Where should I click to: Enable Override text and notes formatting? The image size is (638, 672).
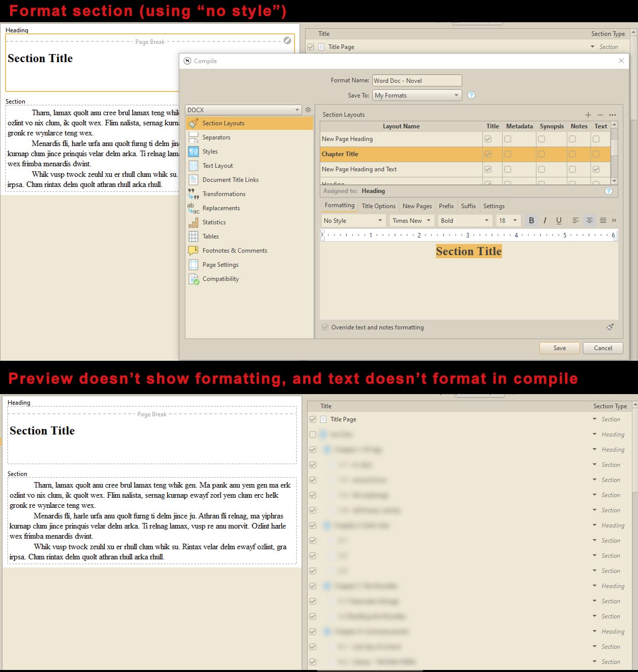pyautogui.click(x=325, y=327)
